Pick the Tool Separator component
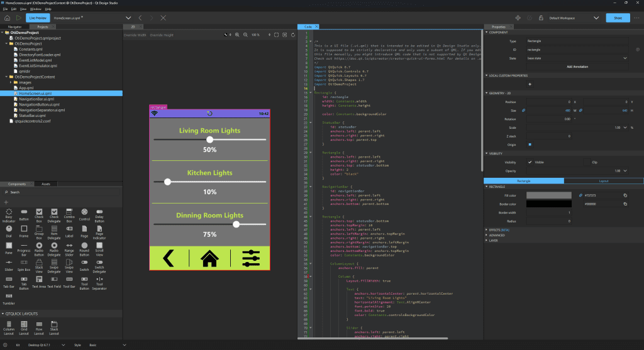This screenshot has height=350, width=644. tap(99, 283)
